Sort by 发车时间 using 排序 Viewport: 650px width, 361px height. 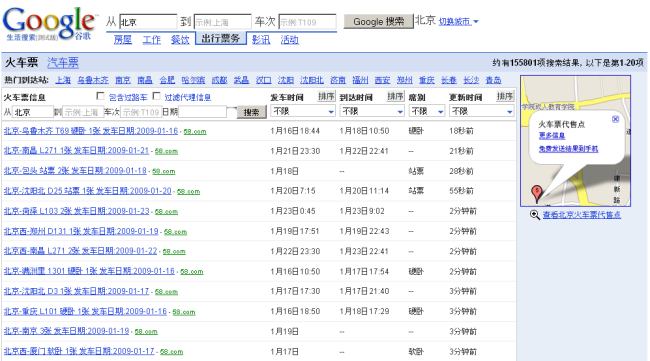point(326,96)
